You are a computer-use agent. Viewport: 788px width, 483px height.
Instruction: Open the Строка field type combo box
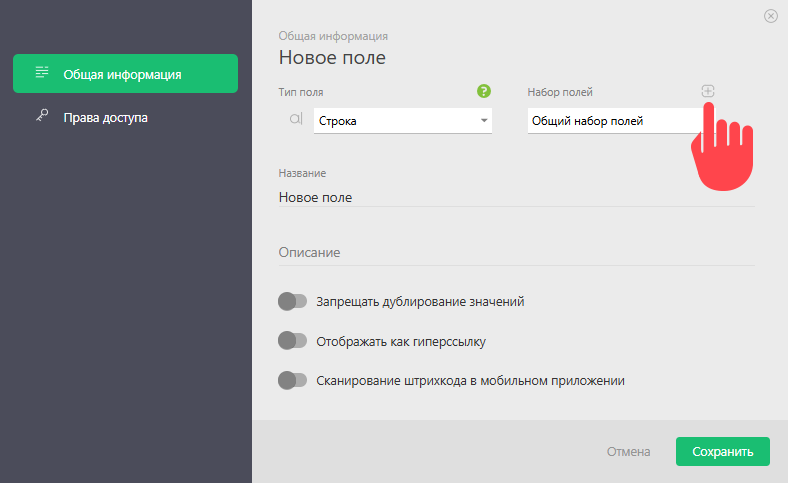tap(403, 121)
